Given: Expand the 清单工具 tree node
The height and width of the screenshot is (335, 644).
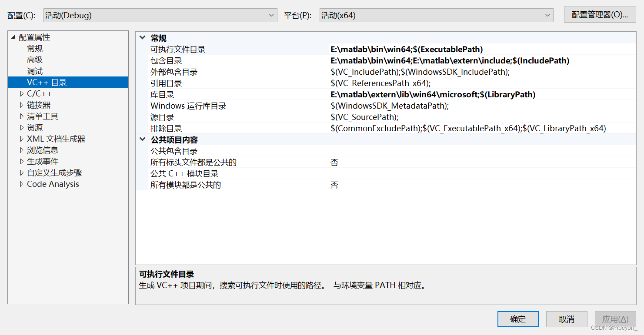Looking at the screenshot, I should pos(22,116).
